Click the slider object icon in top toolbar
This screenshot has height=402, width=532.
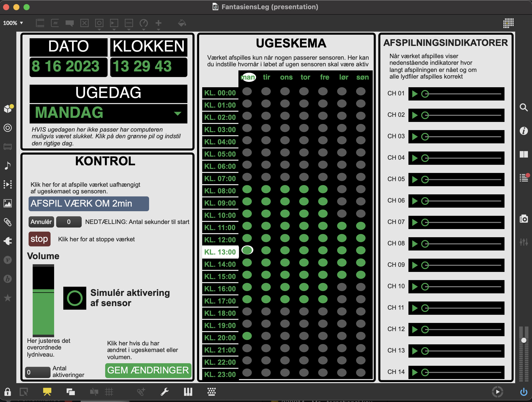[x=129, y=23]
